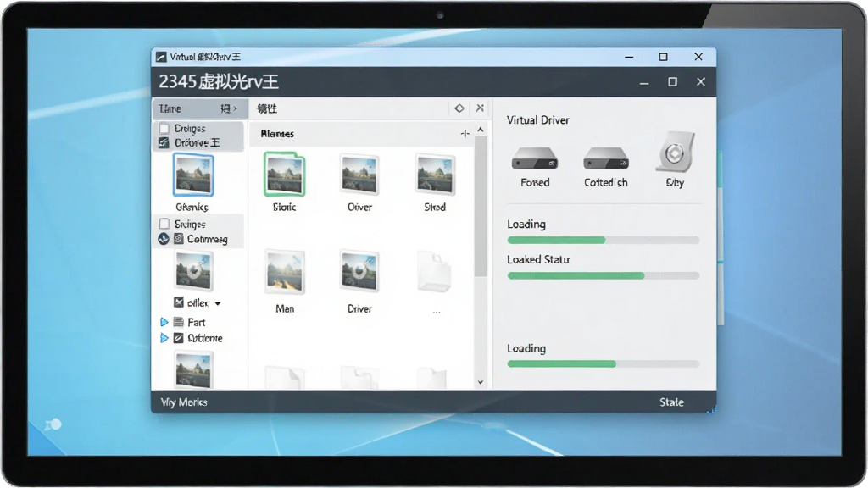Open the Sired image thumbnail
868x488 pixels.
coord(435,175)
